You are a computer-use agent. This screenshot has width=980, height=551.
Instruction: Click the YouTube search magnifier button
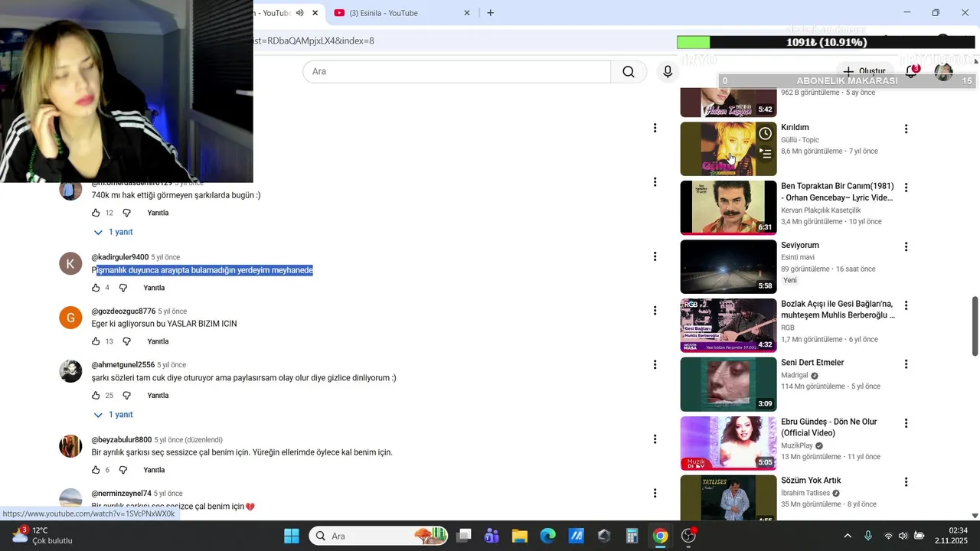point(629,71)
